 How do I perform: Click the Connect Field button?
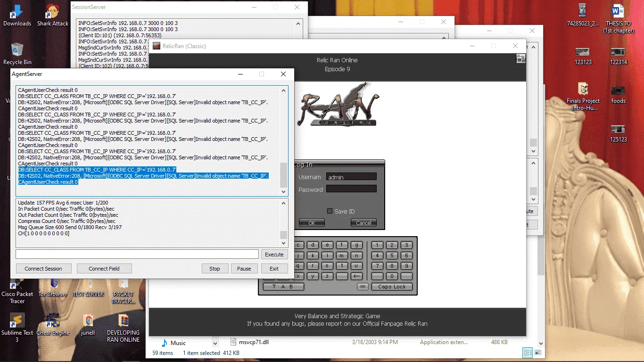point(104,269)
